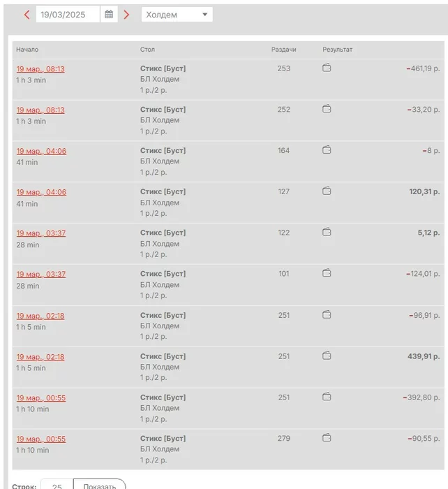Click the 19/03/2025 date field

[x=68, y=15]
